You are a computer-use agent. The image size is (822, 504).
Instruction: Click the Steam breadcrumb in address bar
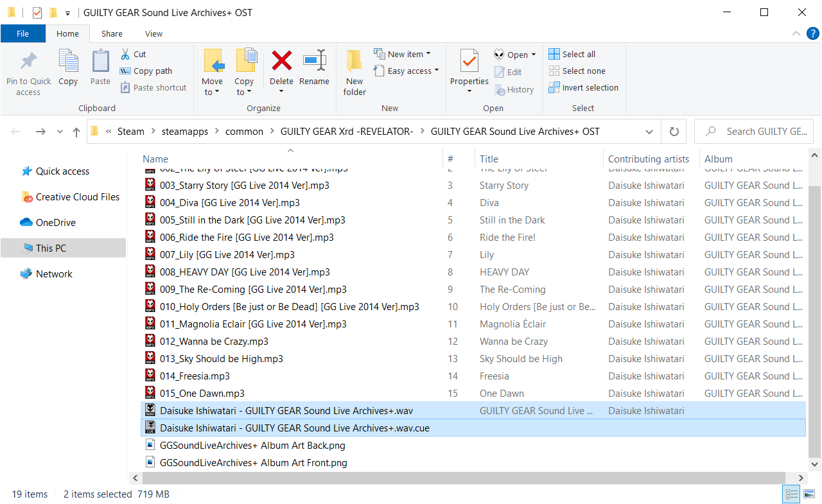[x=131, y=132]
